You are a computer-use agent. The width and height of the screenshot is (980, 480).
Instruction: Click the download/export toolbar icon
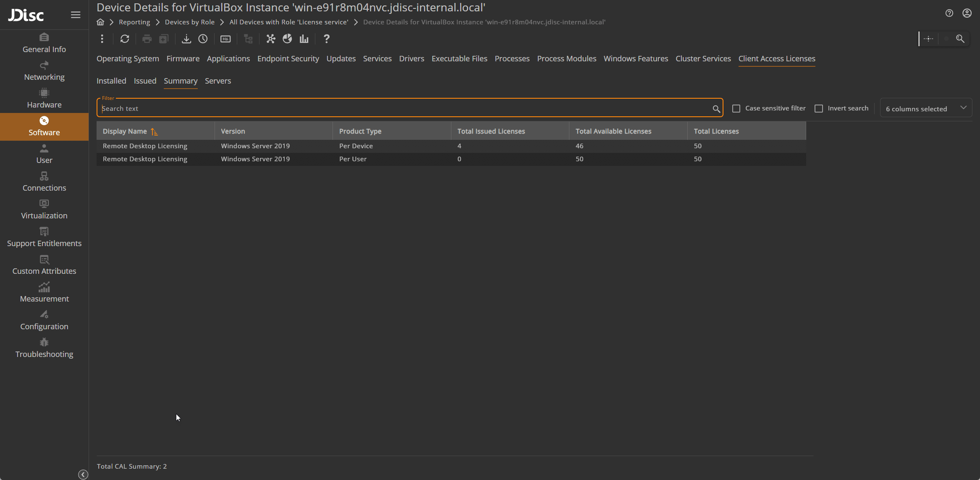click(186, 39)
